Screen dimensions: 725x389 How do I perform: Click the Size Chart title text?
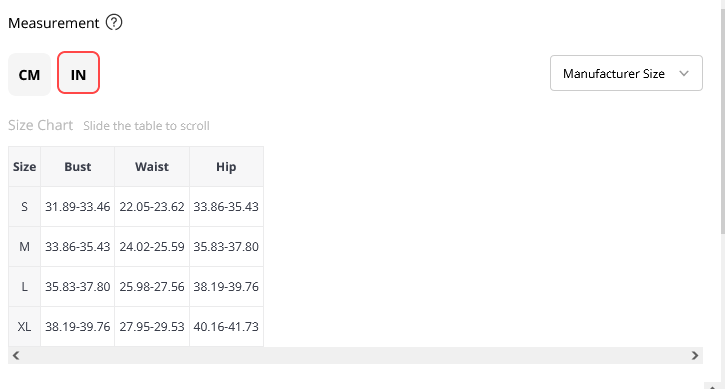[x=41, y=125]
